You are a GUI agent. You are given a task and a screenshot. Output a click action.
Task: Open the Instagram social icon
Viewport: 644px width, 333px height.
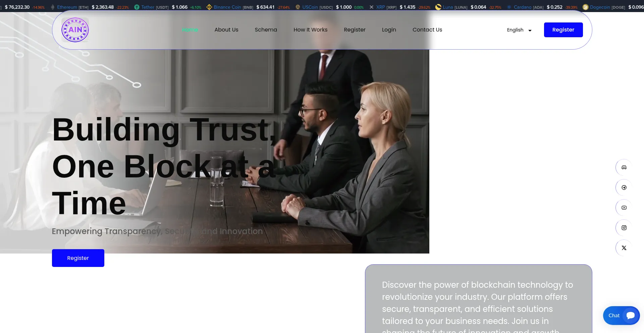click(624, 228)
